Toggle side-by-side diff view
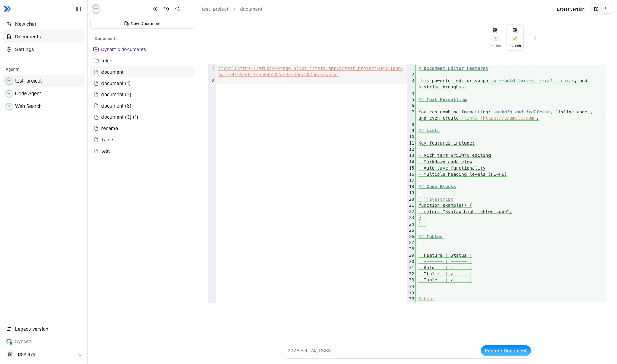Image resolution: width=617 pixels, height=364 pixels. (596, 9)
